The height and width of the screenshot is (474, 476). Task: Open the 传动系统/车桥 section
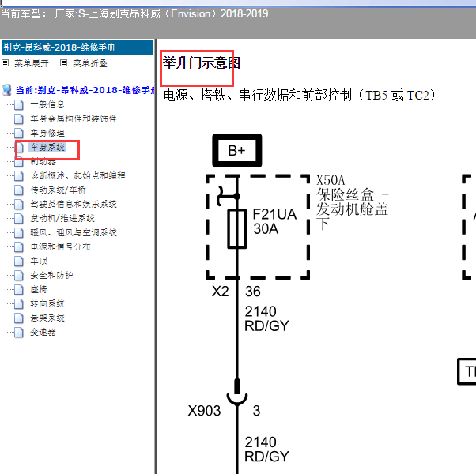pyautogui.click(x=59, y=190)
